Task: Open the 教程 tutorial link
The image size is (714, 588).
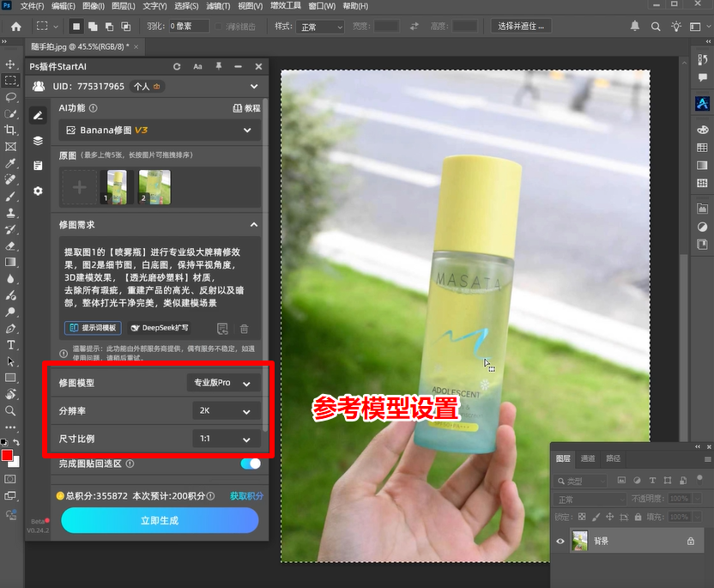Action: tap(246, 108)
